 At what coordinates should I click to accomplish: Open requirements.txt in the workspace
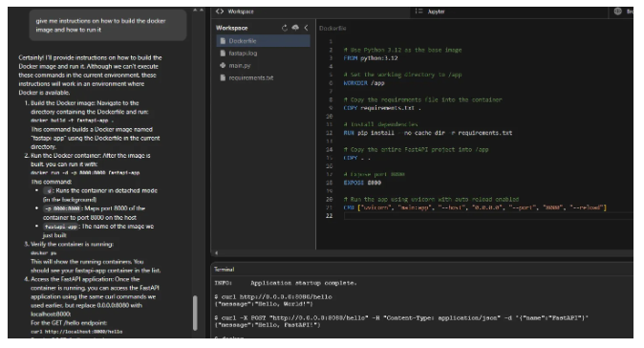click(251, 78)
